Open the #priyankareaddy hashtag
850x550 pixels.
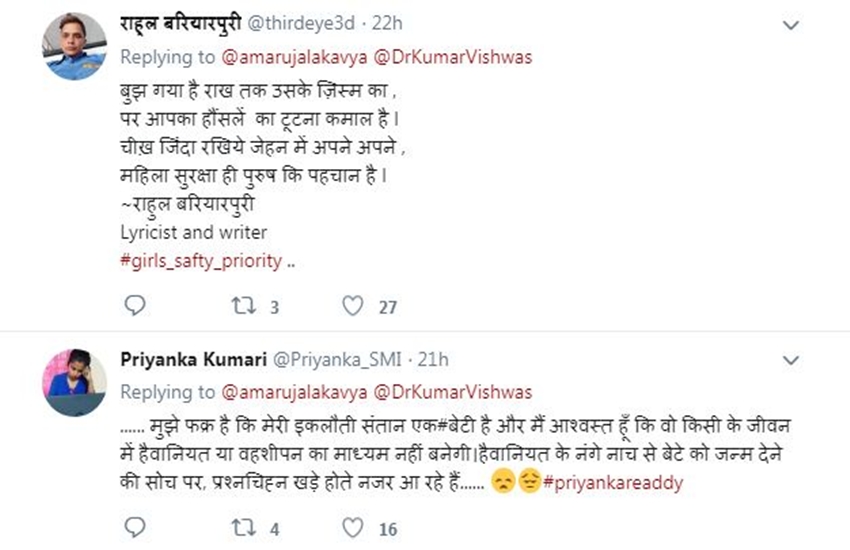pos(613,483)
